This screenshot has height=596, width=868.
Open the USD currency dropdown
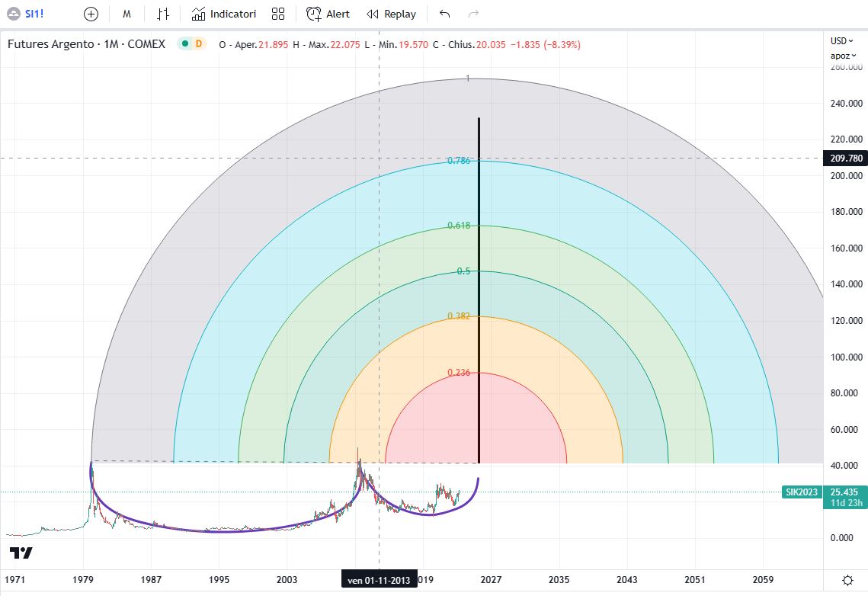coord(842,41)
